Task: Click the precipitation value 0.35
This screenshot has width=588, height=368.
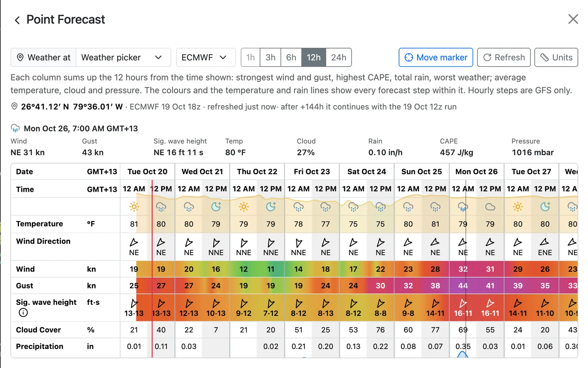Action: tap(463, 347)
